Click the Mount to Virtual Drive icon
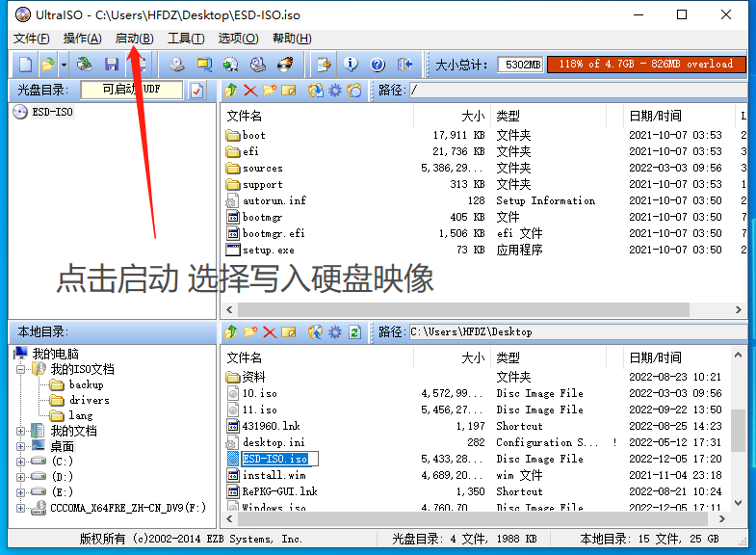The width and height of the screenshot is (756, 555). [258, 65]
